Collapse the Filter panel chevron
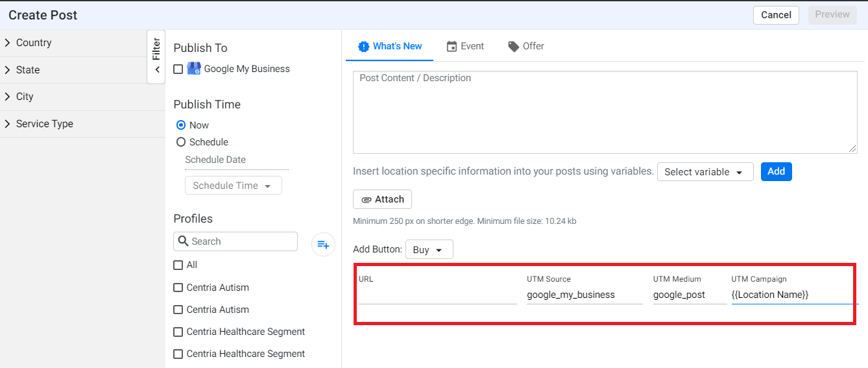The height and width of the screenshot is (368, 868). 157,69
